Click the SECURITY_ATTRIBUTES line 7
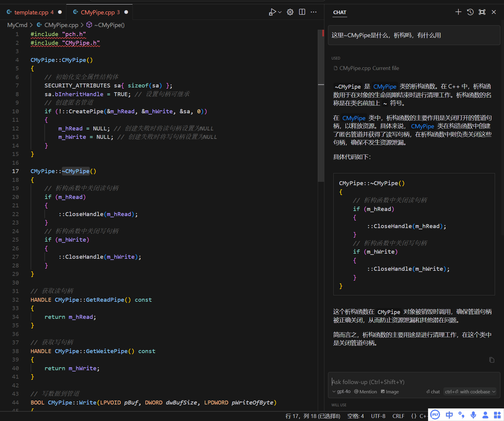 [x=108, y=86]
